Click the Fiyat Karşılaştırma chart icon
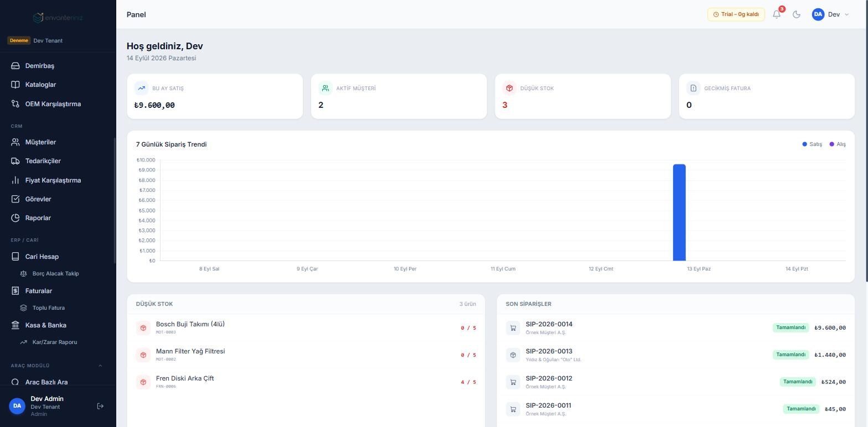 [x=15, y=180]
